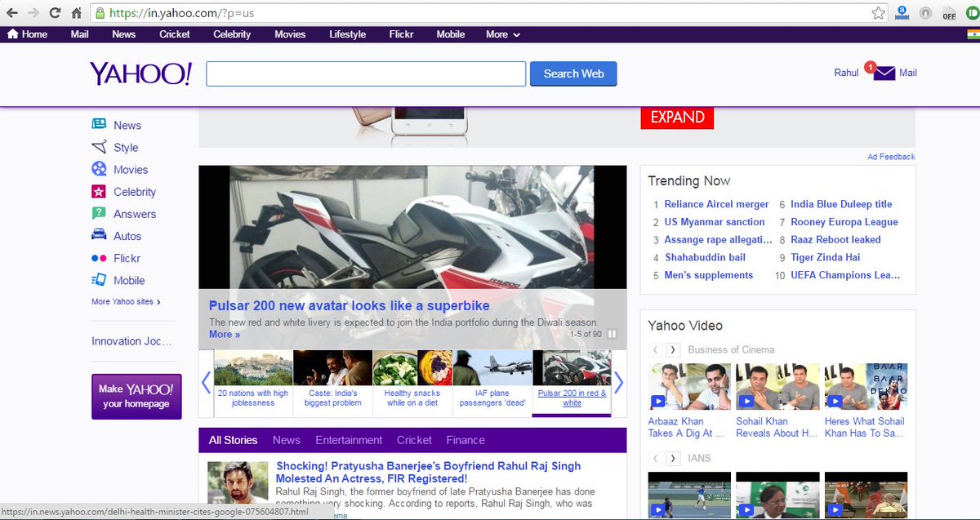Open Pratyusha Banerjee's Boyfriend story headline
The height and width of the screenshot is (520, 980).
click(x=428, y=472)
